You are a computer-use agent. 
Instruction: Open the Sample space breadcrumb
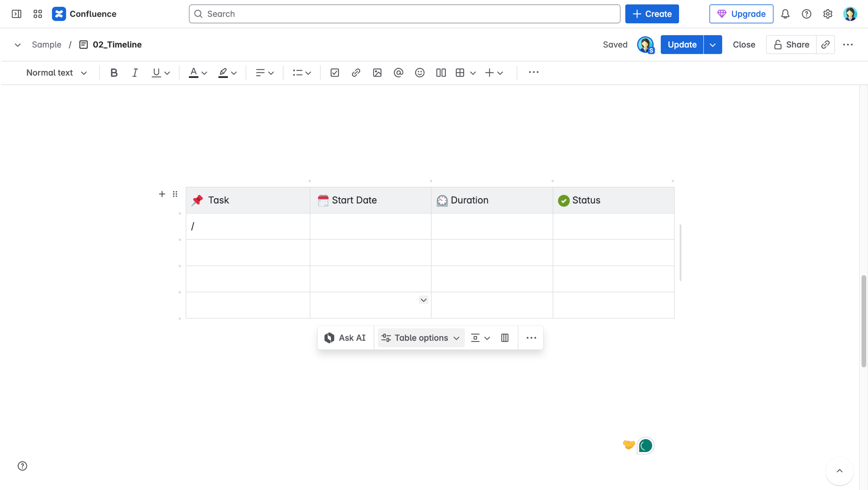pyautogui.click(x=46, y=44)
